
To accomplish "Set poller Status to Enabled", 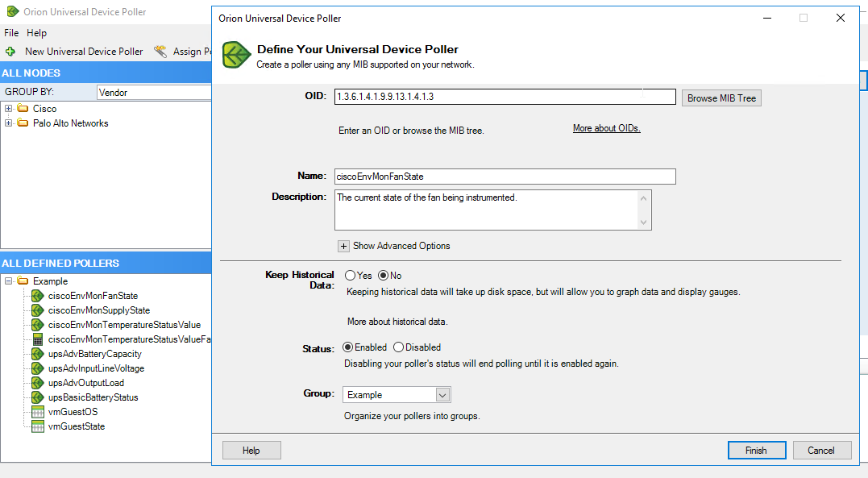I will tap(347, 347).
